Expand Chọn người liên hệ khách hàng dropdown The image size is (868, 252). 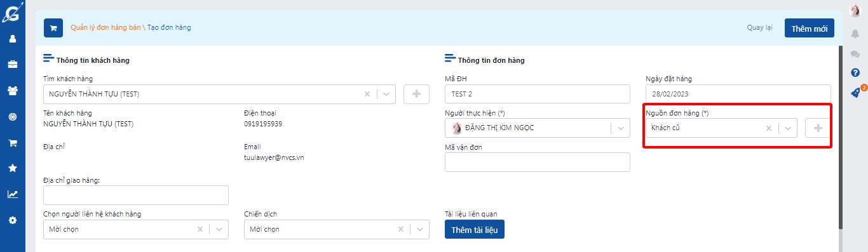click(219, 229)
